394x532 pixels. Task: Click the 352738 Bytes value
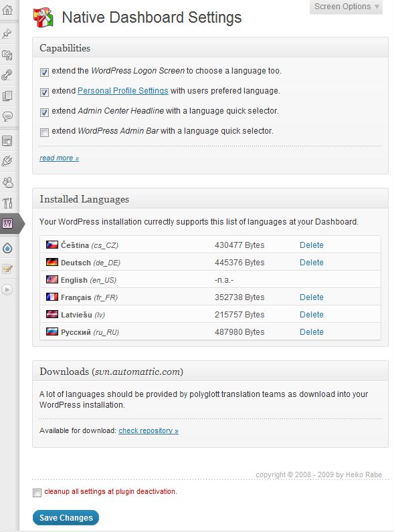click(x=239, y=297)
